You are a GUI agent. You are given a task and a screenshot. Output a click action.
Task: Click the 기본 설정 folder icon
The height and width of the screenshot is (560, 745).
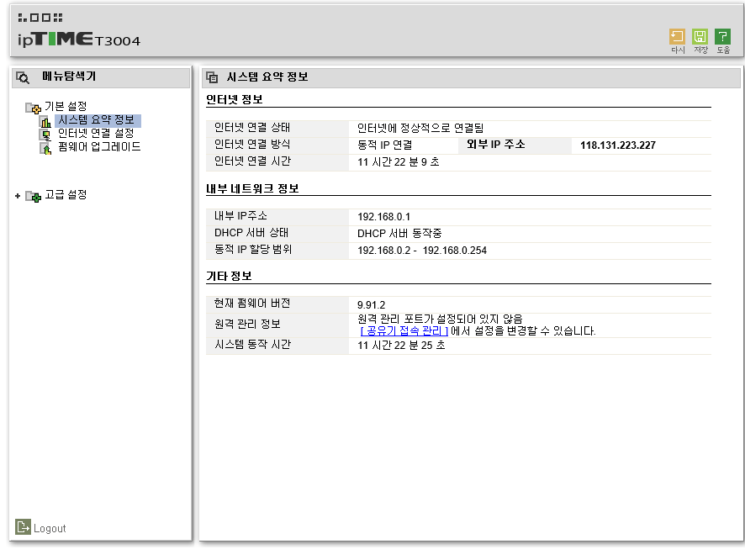(34, 108)
